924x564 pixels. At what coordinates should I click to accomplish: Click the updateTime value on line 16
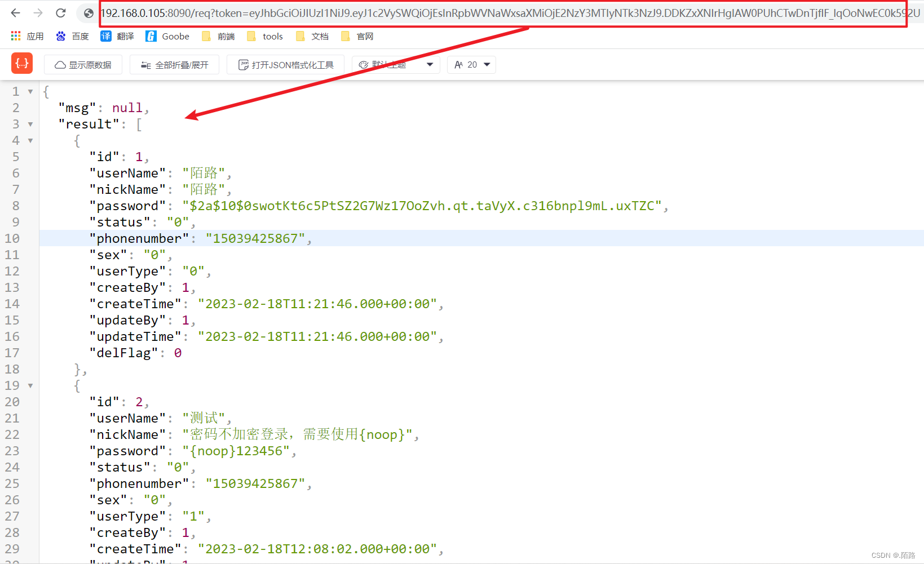317,336
